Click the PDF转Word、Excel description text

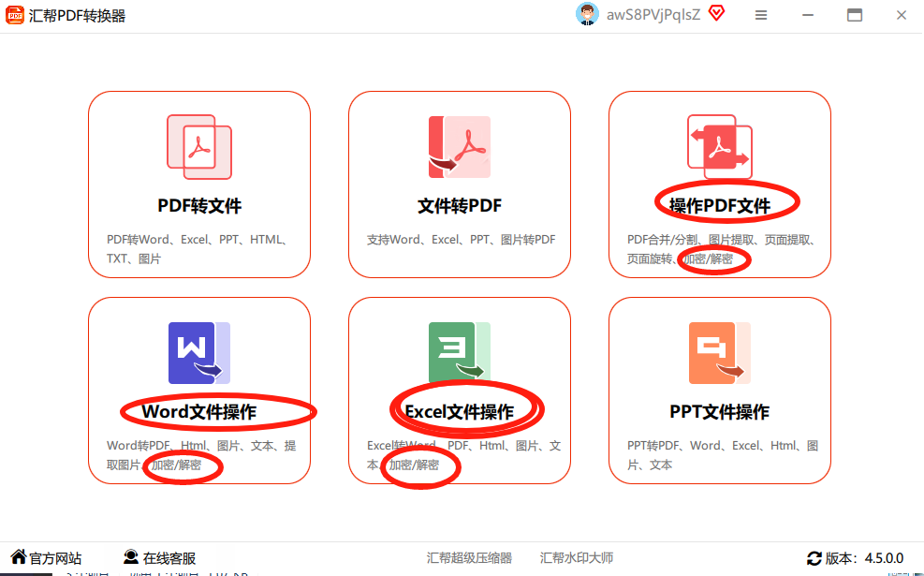point(198,249)
